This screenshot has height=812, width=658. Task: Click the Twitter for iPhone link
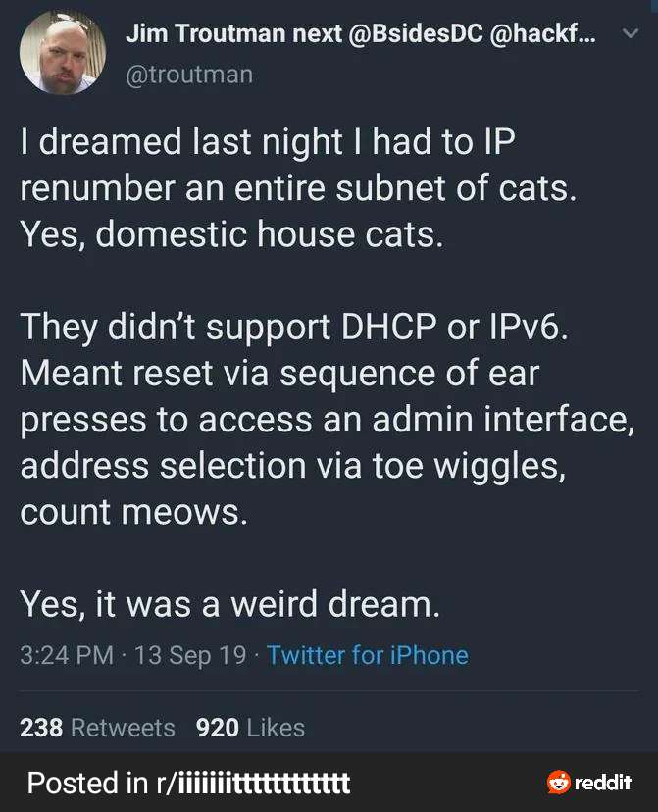[368, 655]
